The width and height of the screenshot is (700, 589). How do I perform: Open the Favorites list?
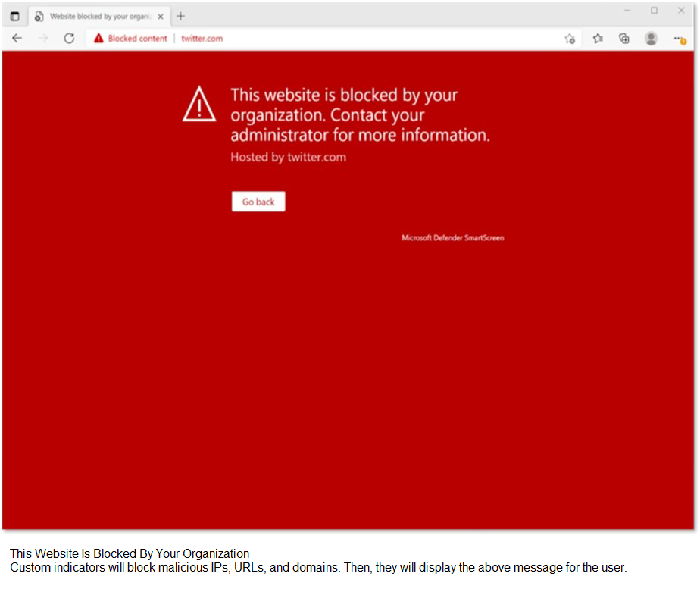tap(598, 39)
